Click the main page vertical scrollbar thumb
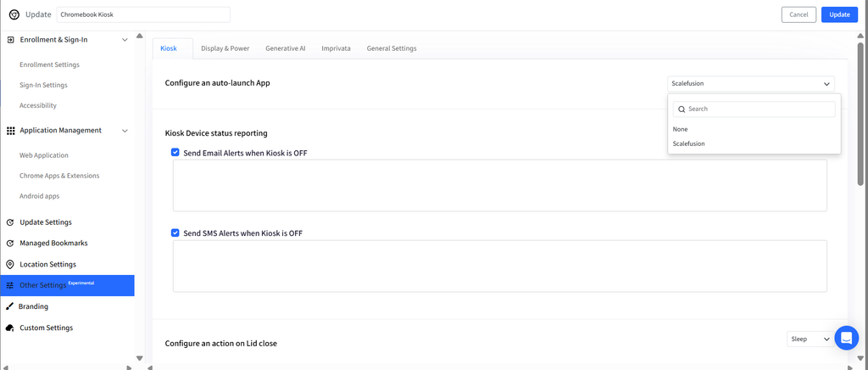 [x=861, y=114]
